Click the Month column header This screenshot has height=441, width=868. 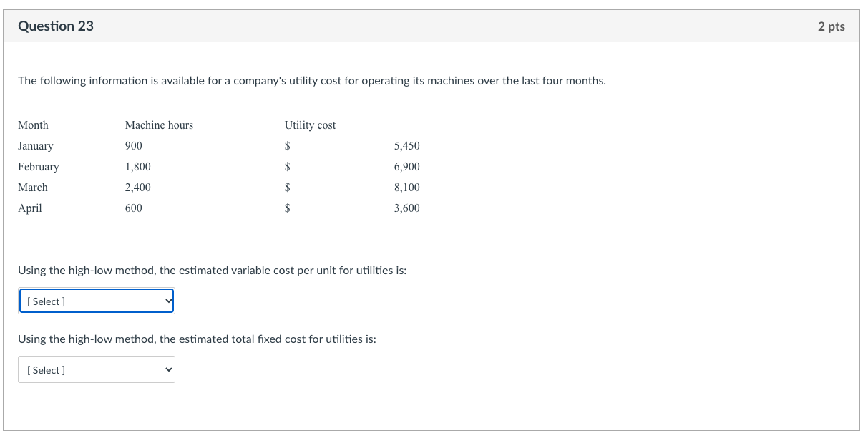click(33, 125)
